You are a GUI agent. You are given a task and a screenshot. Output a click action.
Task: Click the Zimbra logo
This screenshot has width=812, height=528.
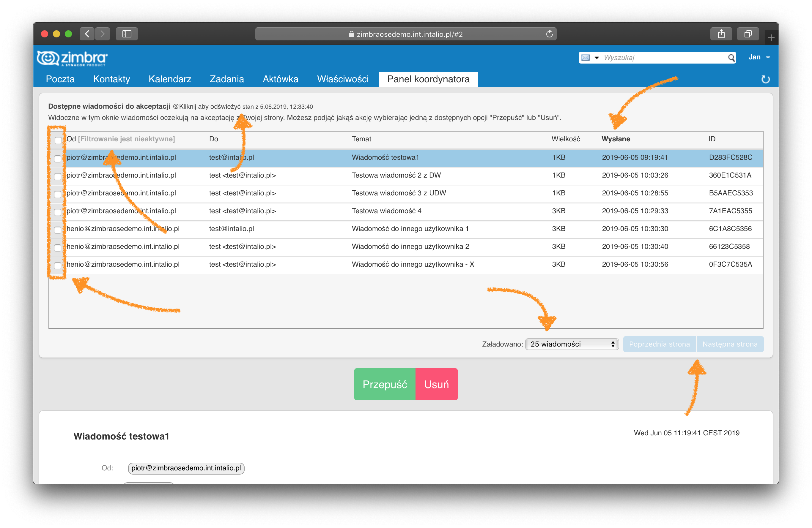[72, 58]
